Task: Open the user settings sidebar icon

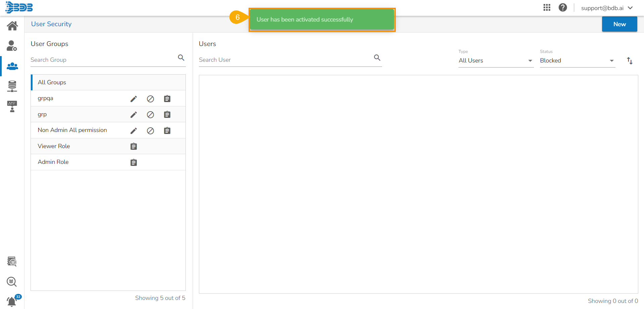Action: (12, 46)
